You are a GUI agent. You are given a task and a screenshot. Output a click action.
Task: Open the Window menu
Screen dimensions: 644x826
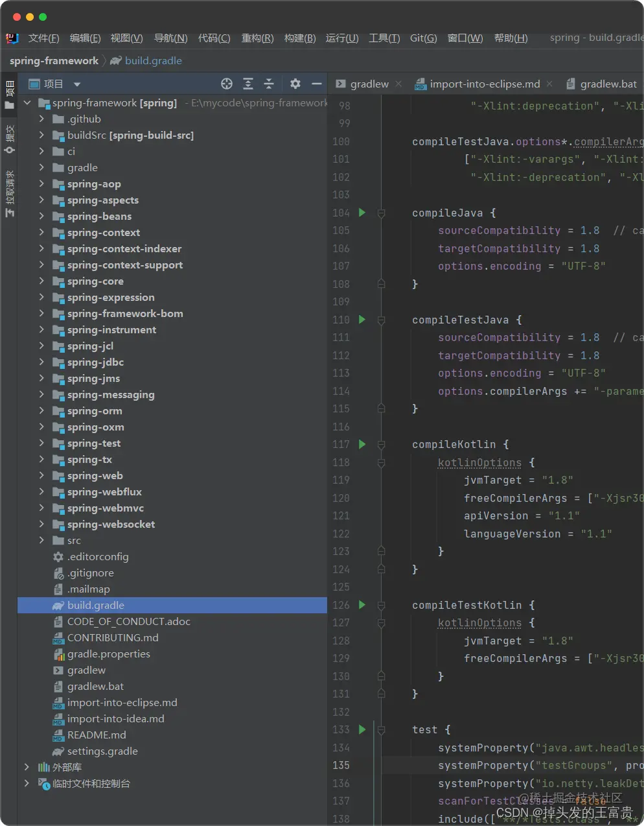(x=465, y=38)
